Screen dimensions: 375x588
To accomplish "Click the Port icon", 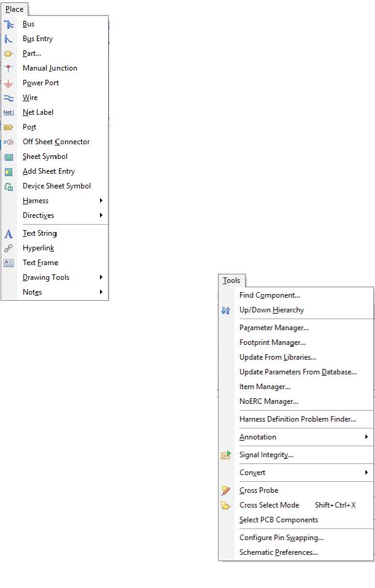I will [x=9, y=127].
